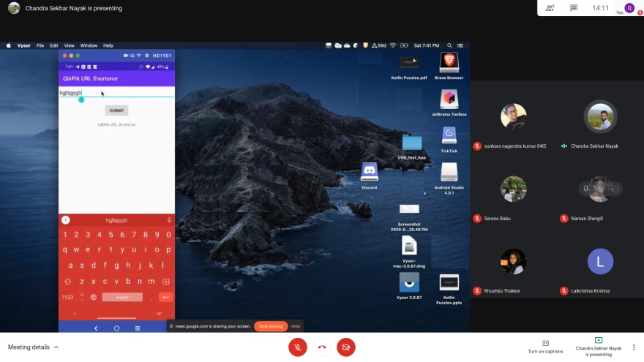Viewport: 644px width, 362px height.
Task: Click the Vysor window camera record icon
Action: click(126, 56)
